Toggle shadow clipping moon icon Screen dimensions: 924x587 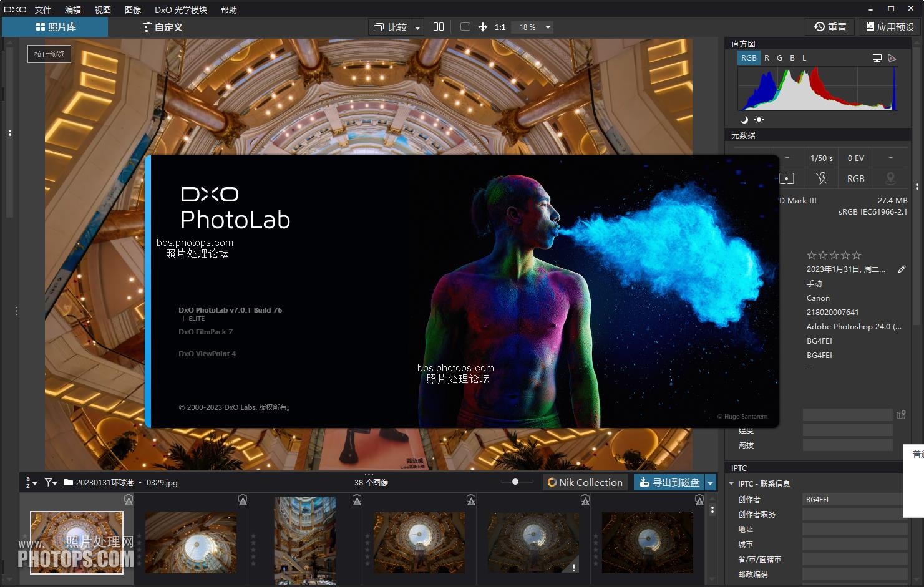tap(744, 120)
